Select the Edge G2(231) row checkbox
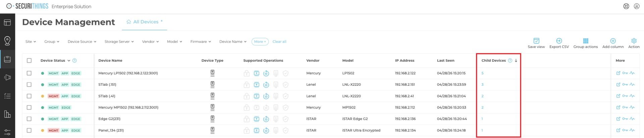 29,119
